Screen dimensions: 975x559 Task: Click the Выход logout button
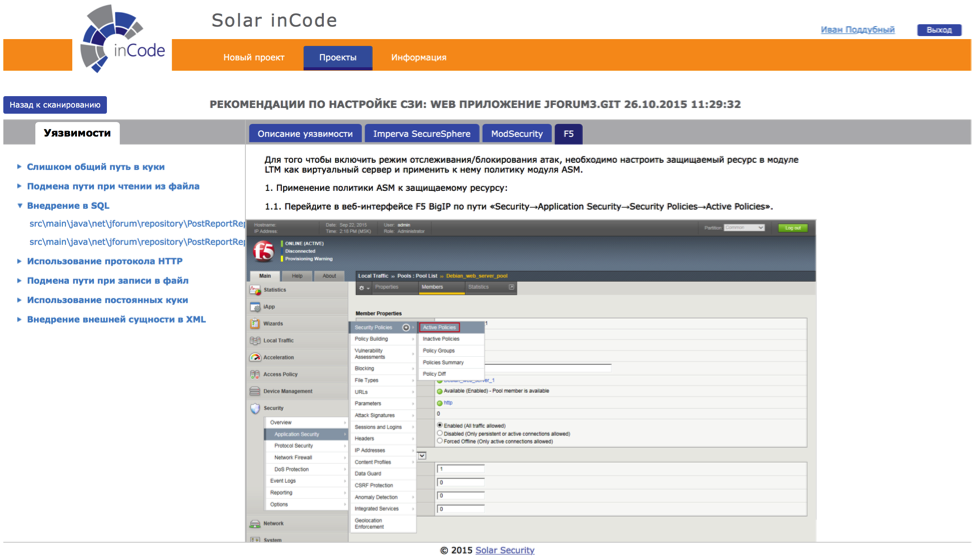point(939,30)
